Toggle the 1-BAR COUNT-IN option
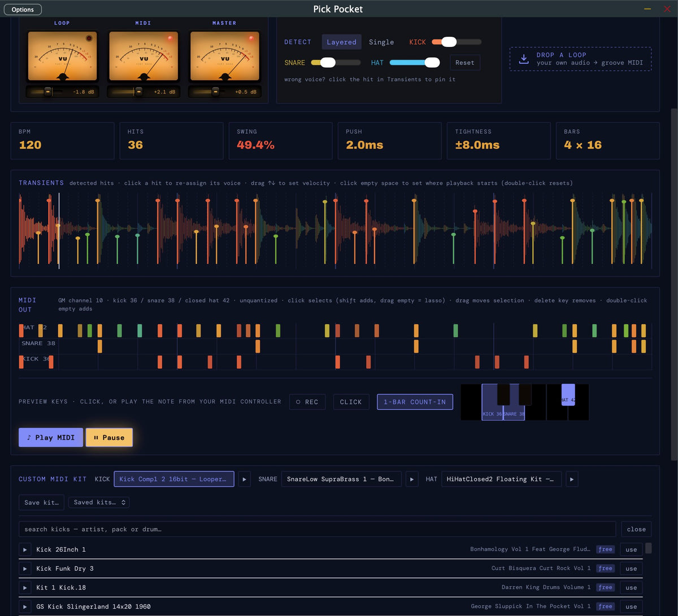Viewport: 678px width, 616px height. click(x=415, y=402)
